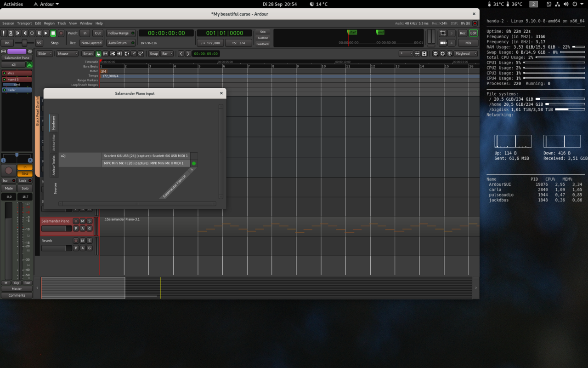Screen dimensions: 588x368
Task: Toggle Punch In
Action: pos(85,33)
